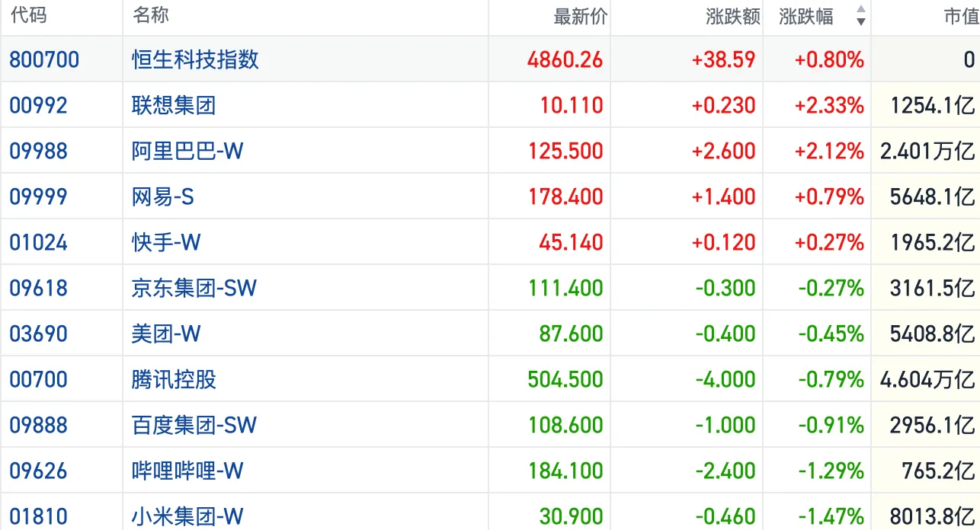980x530 pixels.
Task: Open stock code 800700 link
Action: point(44,59)
